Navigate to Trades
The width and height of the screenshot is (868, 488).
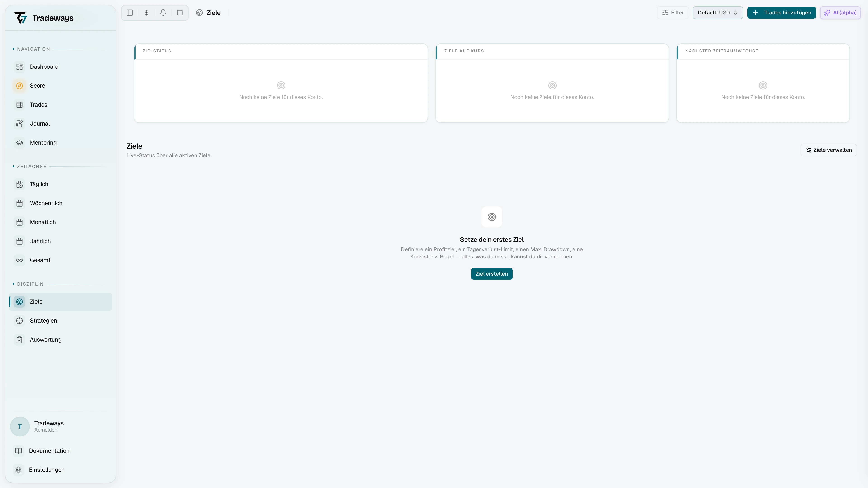point(61,105)
